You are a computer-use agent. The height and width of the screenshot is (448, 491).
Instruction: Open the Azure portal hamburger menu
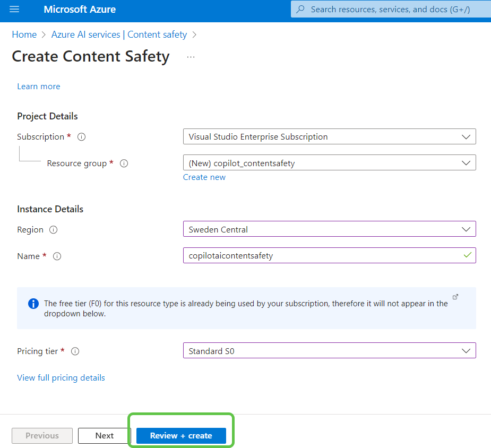tap(14, 9)
